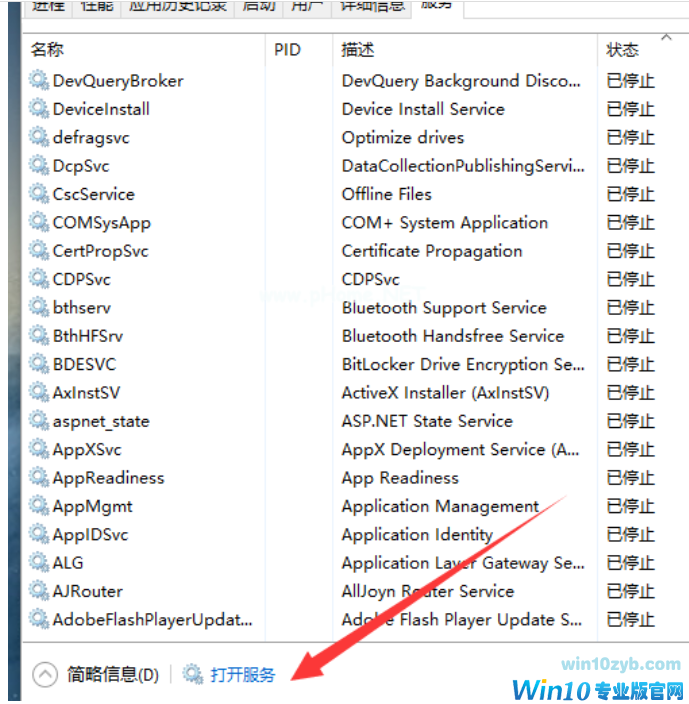Select the AxInstSV service icon

pos(39,393)
